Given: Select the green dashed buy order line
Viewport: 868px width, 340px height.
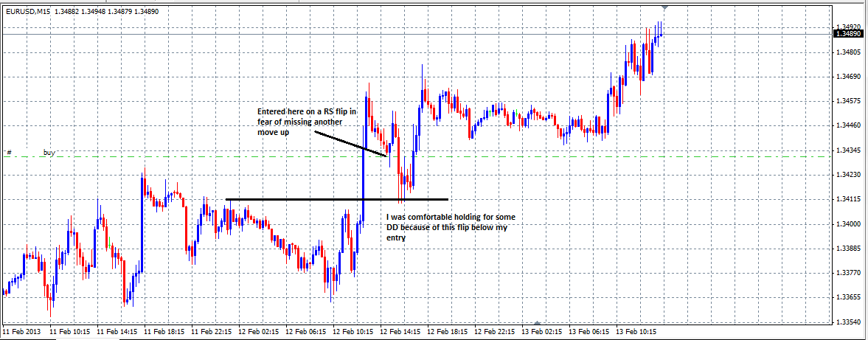Looking at the screenshot, I should click(221, 156).
